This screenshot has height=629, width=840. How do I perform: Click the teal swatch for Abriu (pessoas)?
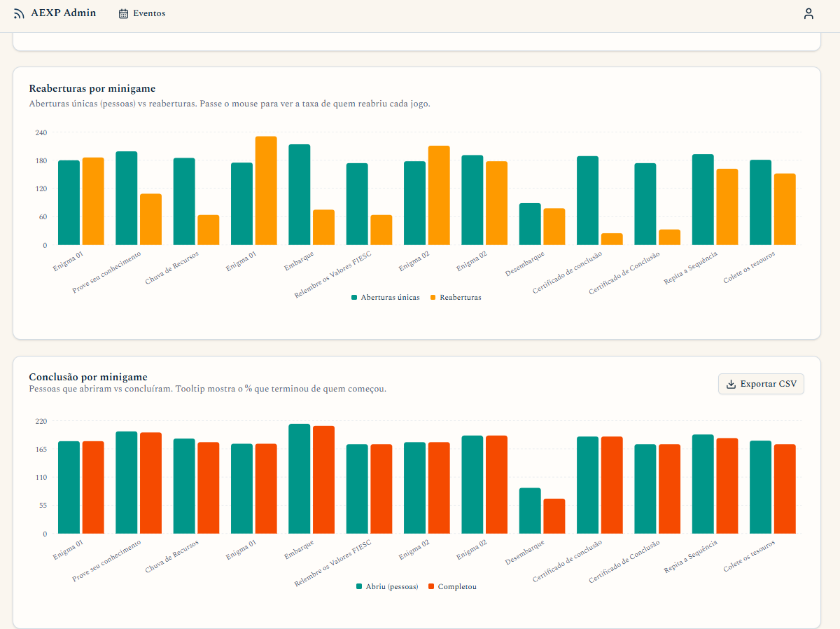pos(359,586)
